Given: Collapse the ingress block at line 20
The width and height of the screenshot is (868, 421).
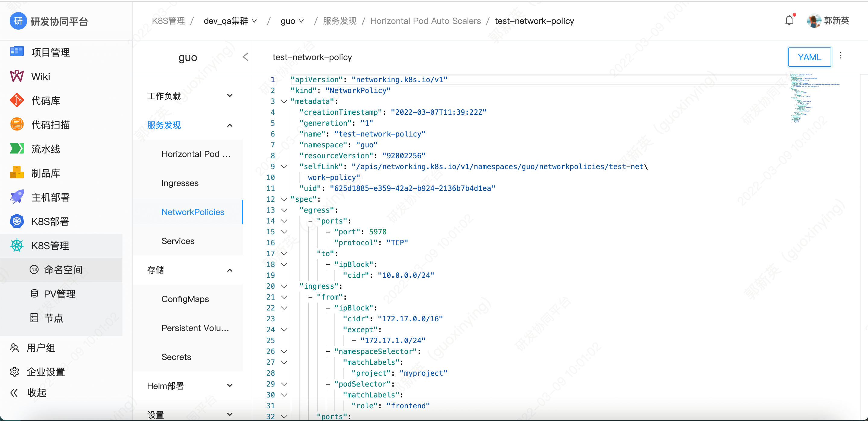Looking at the screenshot, I should (x=284, y=286).
